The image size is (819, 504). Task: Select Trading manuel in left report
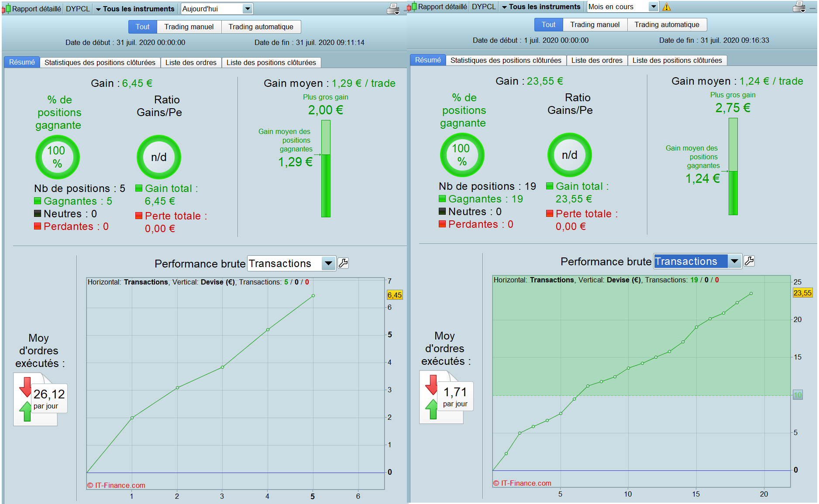pos(189,27)
